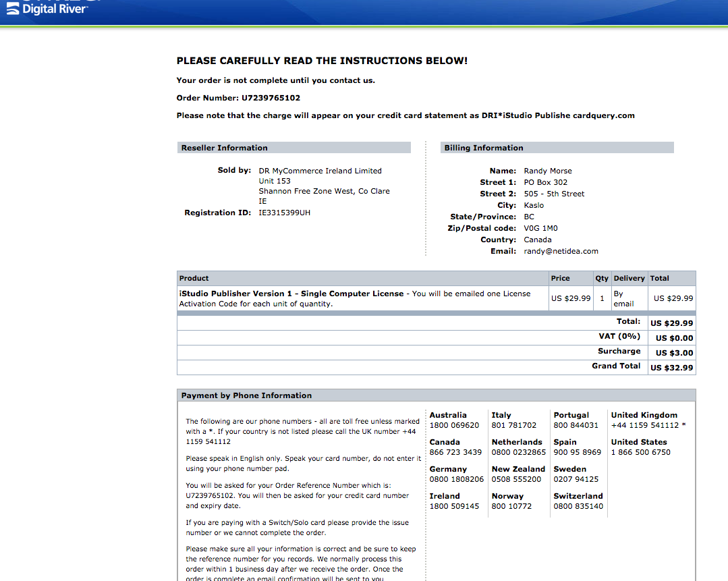
Task: Click the VAT amount US $0.00
Action: pyautogui.click(x=674, y=338)
